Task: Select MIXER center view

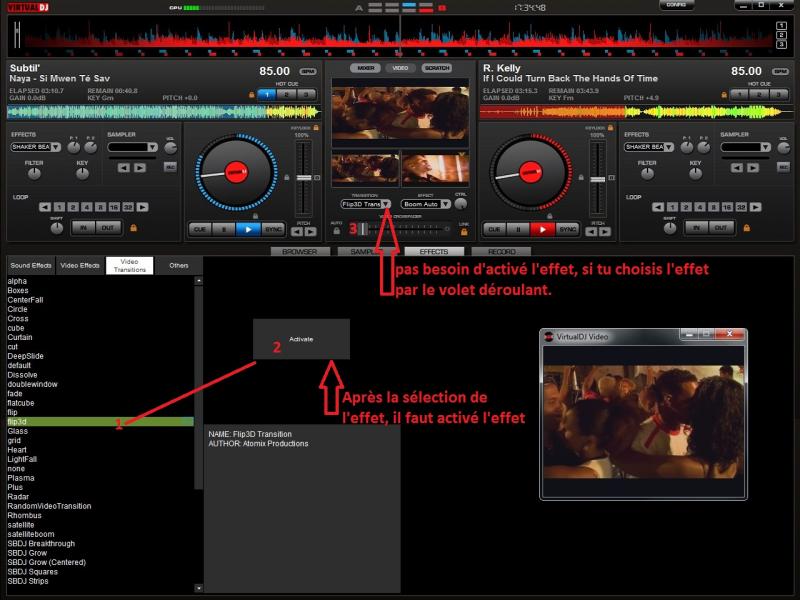Action: [x=365, y=68]
